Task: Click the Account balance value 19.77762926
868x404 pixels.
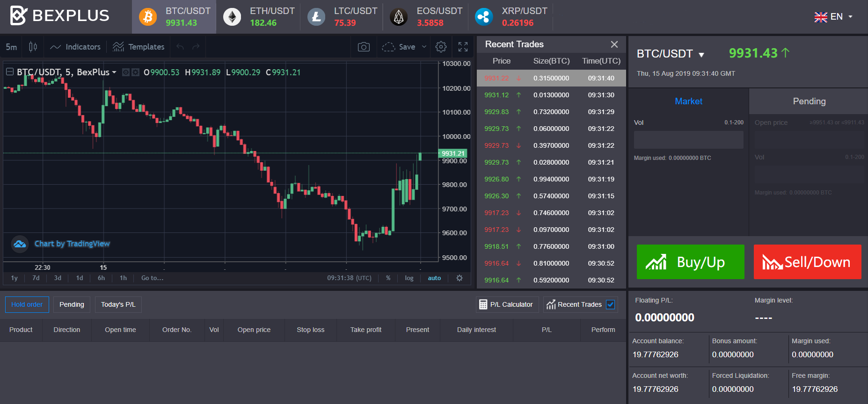Action: point(655,354)
